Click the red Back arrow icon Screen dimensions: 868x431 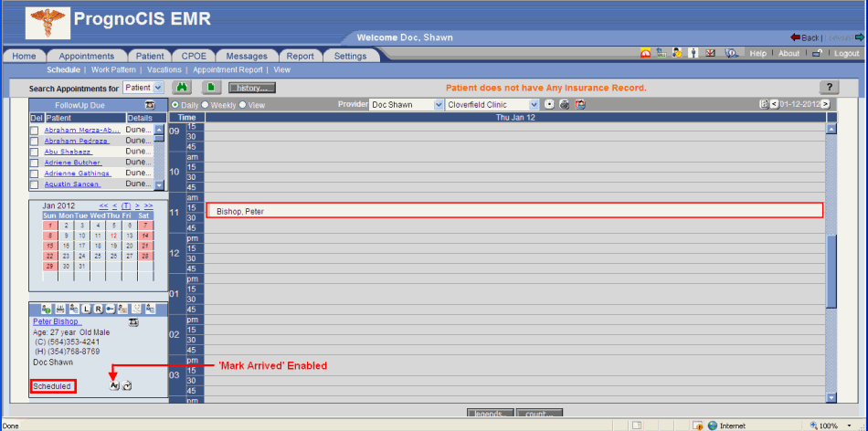click(x=795, y=37)
